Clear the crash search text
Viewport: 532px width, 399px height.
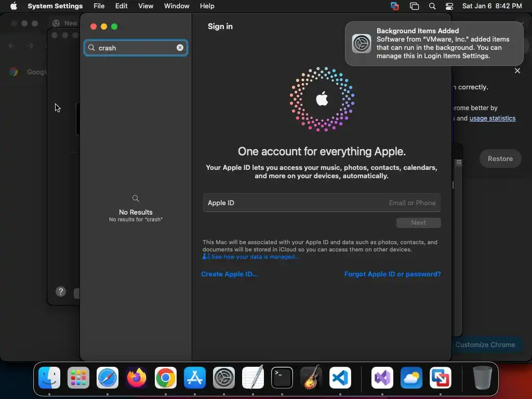coord(180,47)
